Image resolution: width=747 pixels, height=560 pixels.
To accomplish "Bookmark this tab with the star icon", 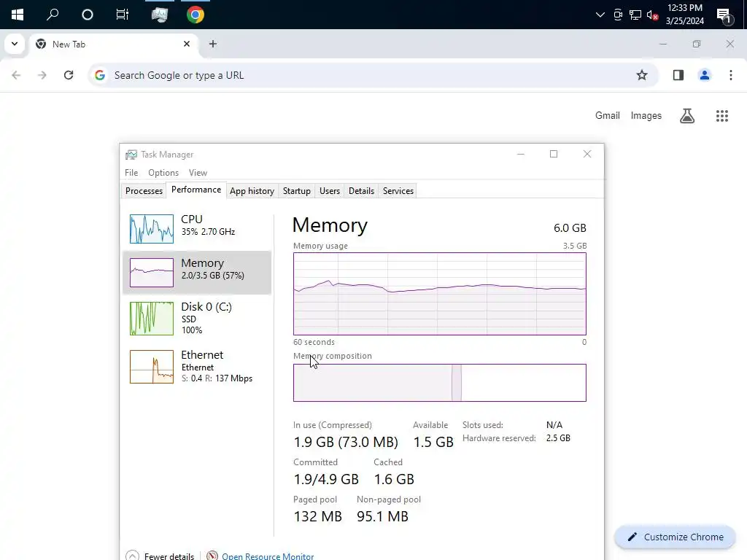I will point(642,75).
